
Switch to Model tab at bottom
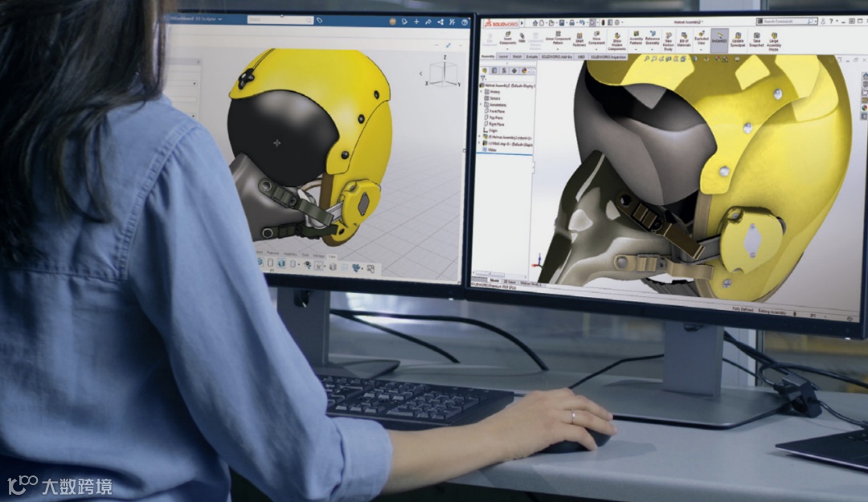(x=494, y=280)
